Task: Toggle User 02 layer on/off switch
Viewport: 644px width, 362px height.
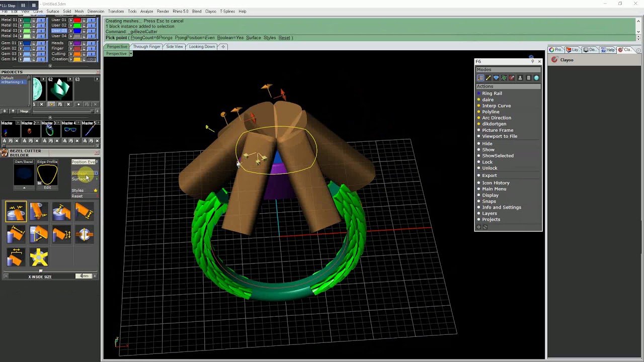Action: [92, 26]
